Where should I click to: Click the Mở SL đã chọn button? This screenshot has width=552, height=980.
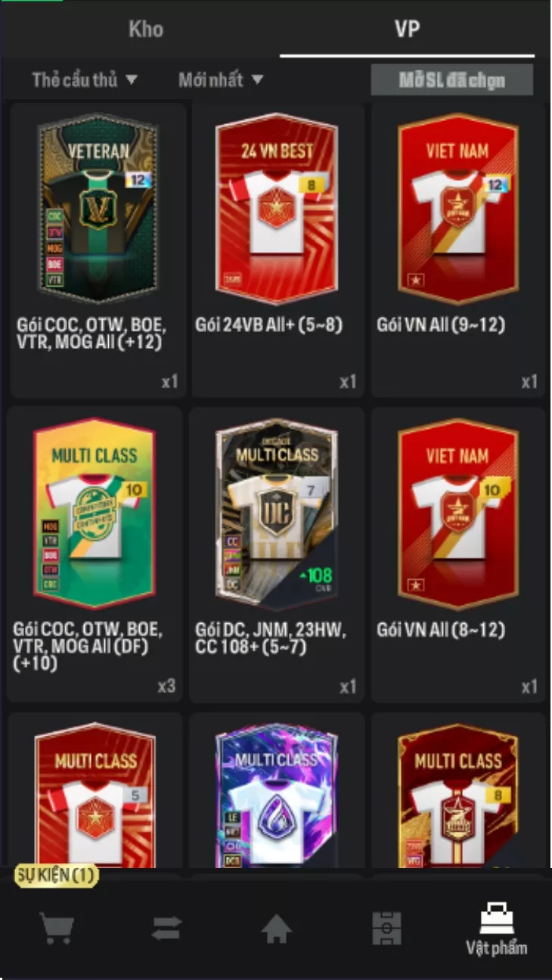452,80
